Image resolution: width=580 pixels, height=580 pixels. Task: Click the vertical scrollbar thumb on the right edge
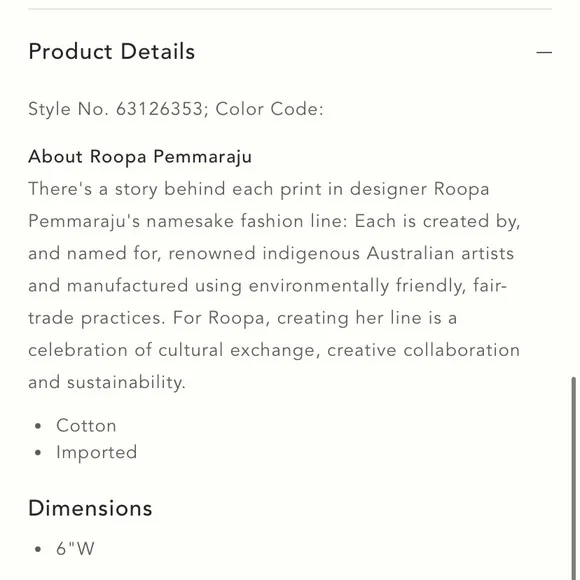coord(573,478)
